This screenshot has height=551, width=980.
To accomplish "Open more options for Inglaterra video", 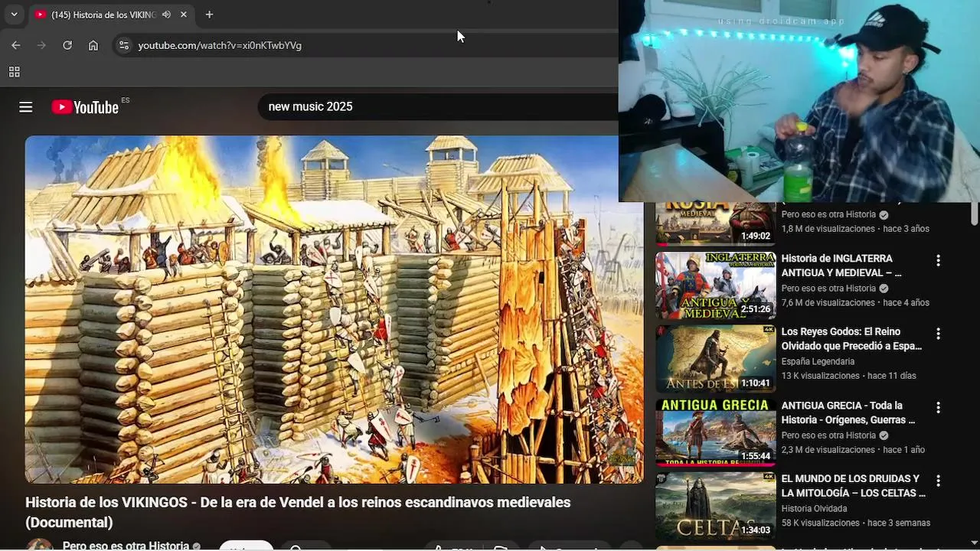I will tap(938, 261).
